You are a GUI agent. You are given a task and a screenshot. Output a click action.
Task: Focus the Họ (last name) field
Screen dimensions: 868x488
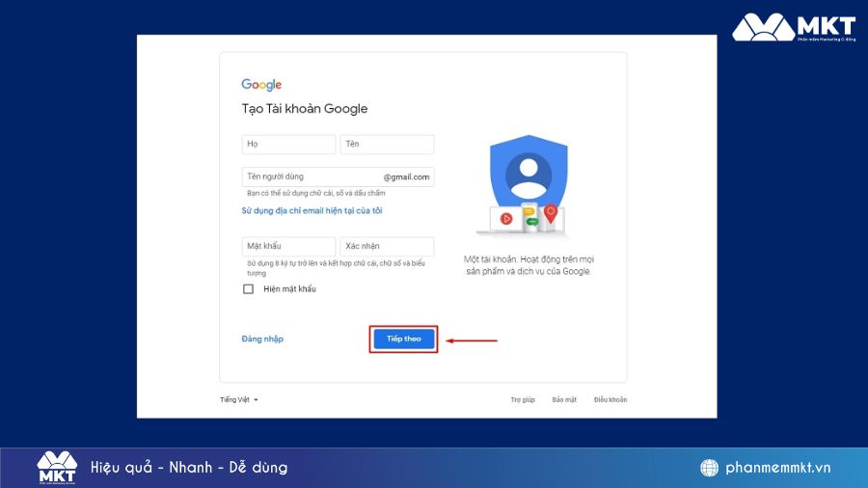(288, 144)
